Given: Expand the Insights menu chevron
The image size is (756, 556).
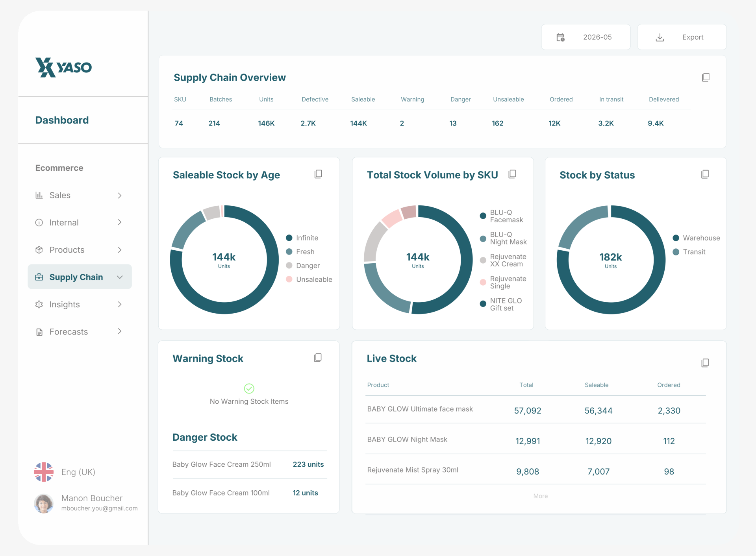Looking at the screenshot, I should [x=120, y=304].
